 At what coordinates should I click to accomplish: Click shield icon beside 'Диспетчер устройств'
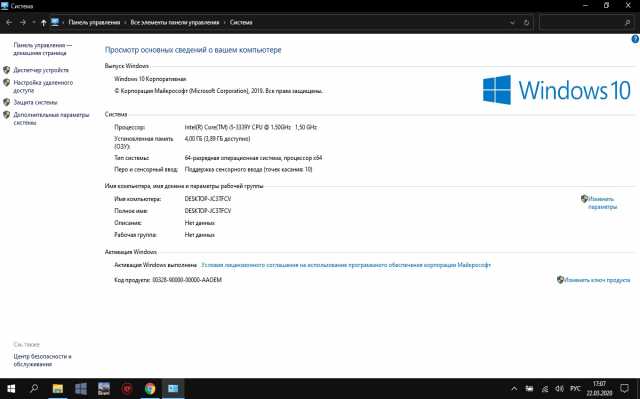click(x=7, y=70)
